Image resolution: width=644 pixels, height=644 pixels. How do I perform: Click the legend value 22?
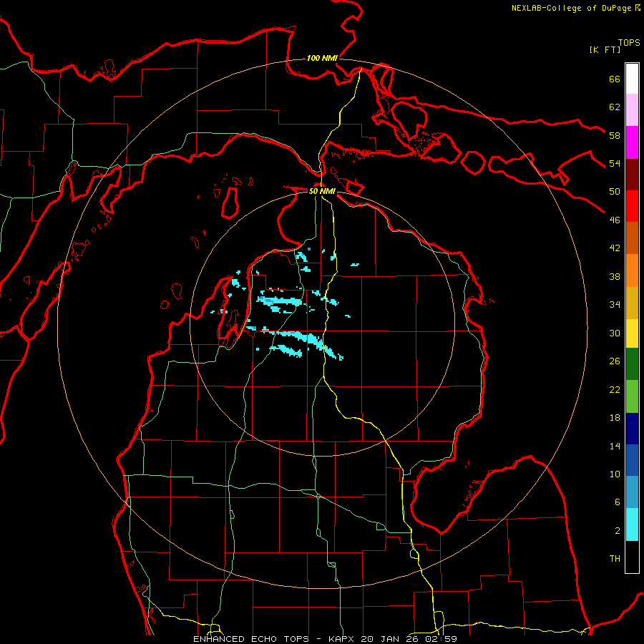click(615, 389)
